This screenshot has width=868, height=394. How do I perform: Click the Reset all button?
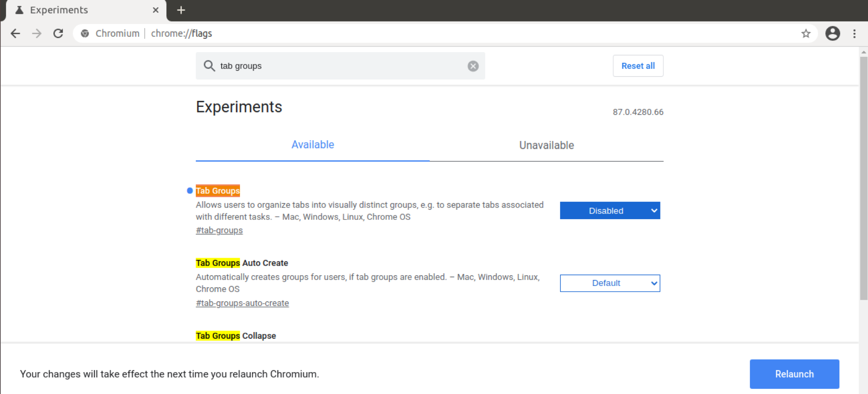click(x=638, y=66)
